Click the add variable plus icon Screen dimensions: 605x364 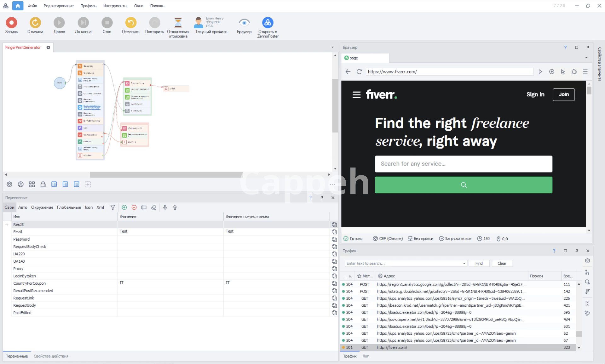[124, 208]
